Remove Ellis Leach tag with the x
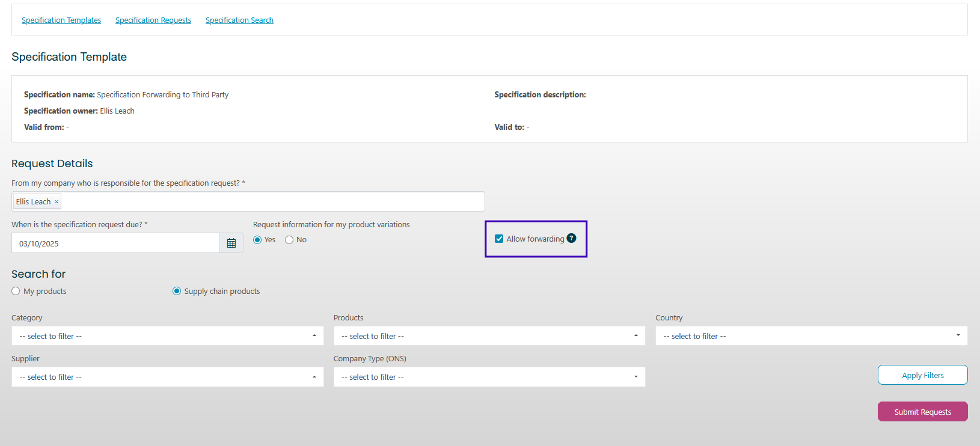 click(57, 202)
